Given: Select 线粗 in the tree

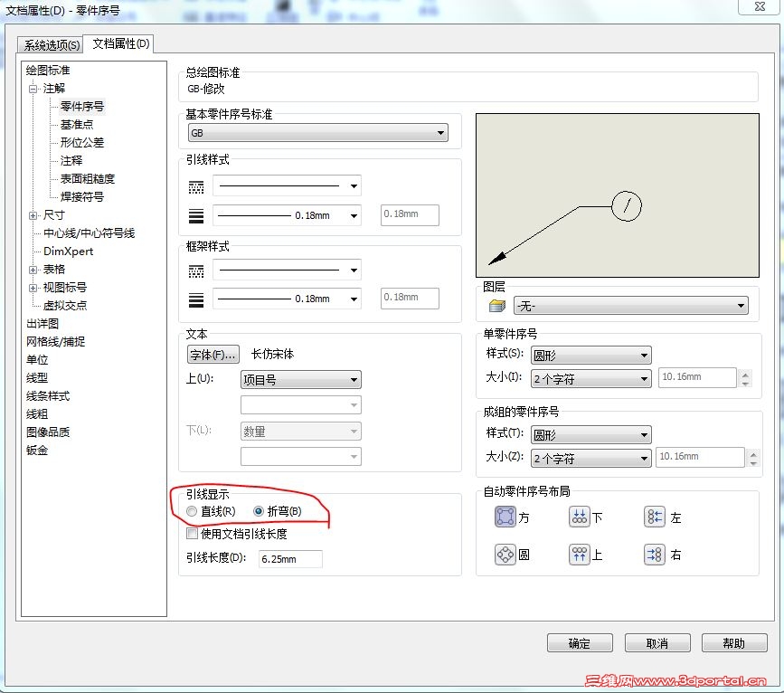Looking at the screenshot, I should pyautogui.click(x=37, y=413).
